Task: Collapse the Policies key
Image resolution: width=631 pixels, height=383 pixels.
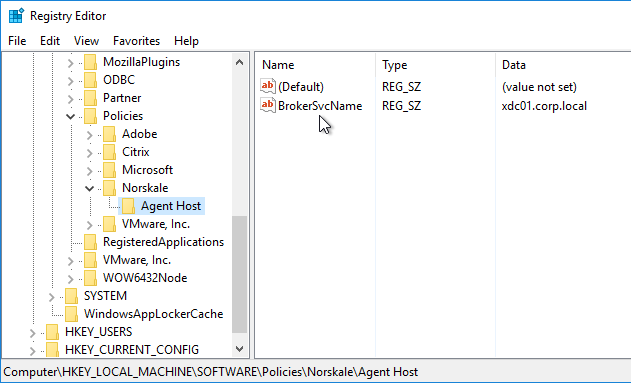Action: point(70,116)
